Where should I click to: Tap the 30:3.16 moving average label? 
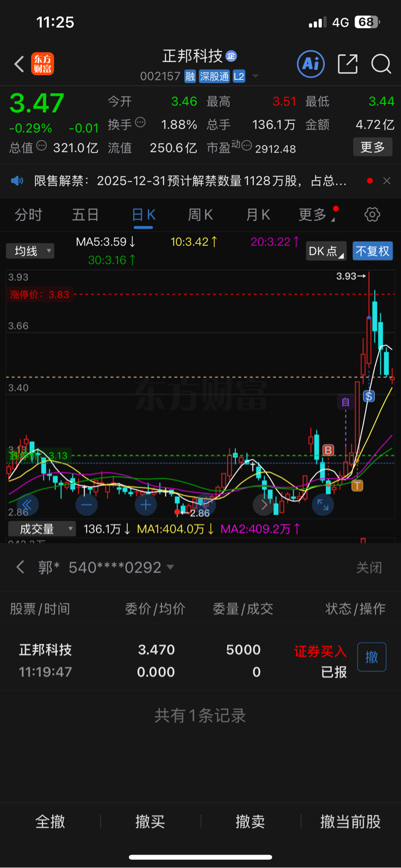click(x=112, y=259)
